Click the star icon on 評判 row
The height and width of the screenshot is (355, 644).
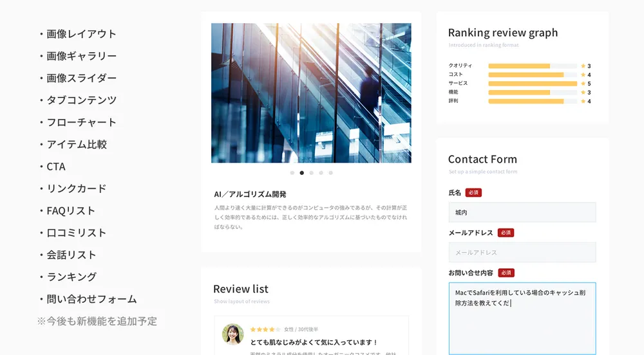coord(583,101)
